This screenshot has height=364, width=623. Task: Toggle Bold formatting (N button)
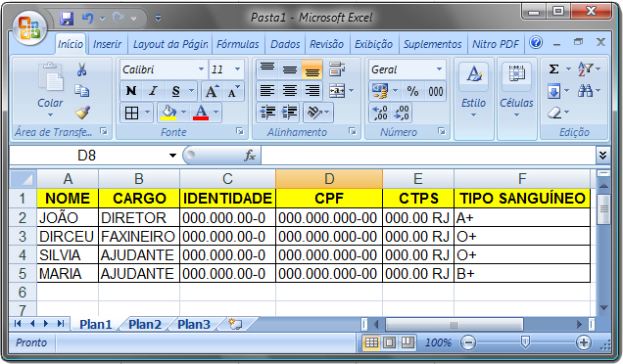(x=131, y=91)
